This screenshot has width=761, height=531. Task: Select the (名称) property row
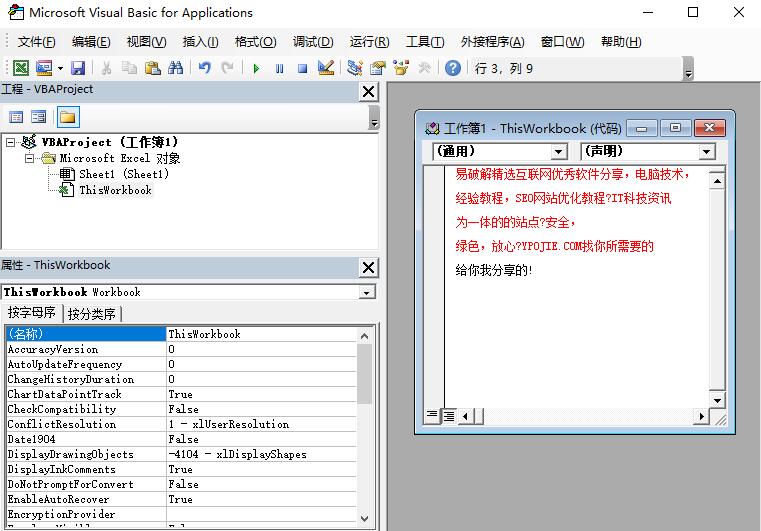[181, 334]
